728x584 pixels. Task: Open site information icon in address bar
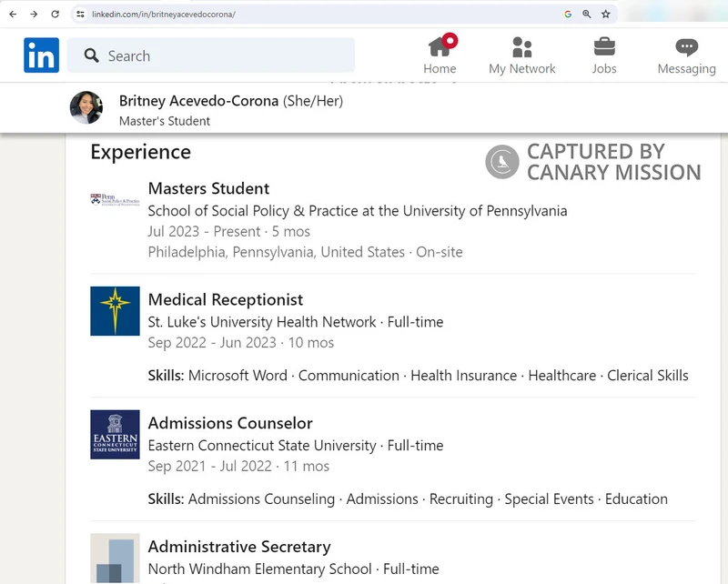80,14
